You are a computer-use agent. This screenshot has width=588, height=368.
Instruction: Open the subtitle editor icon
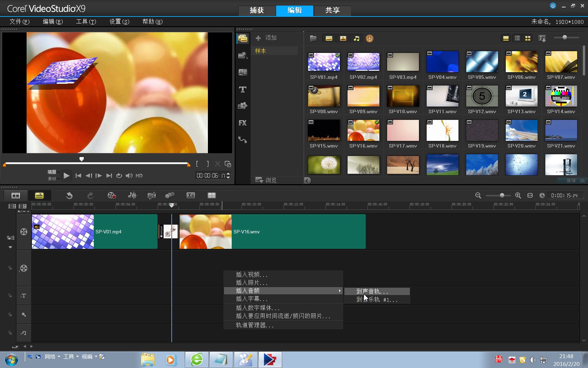tap(191, 196)
